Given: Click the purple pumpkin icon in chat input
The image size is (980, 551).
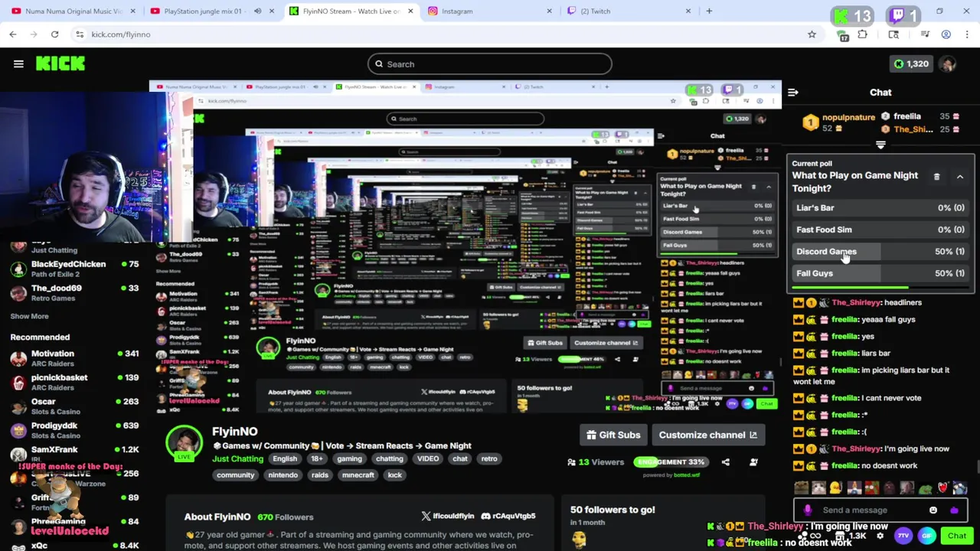Looking at the screenshot, I should pos(954,510).
